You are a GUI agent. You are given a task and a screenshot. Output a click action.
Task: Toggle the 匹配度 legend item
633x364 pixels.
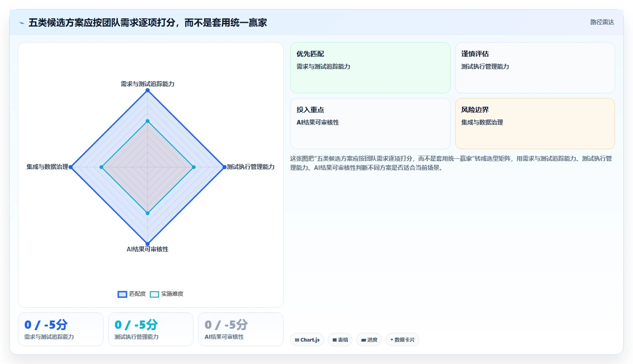point(132,294)
